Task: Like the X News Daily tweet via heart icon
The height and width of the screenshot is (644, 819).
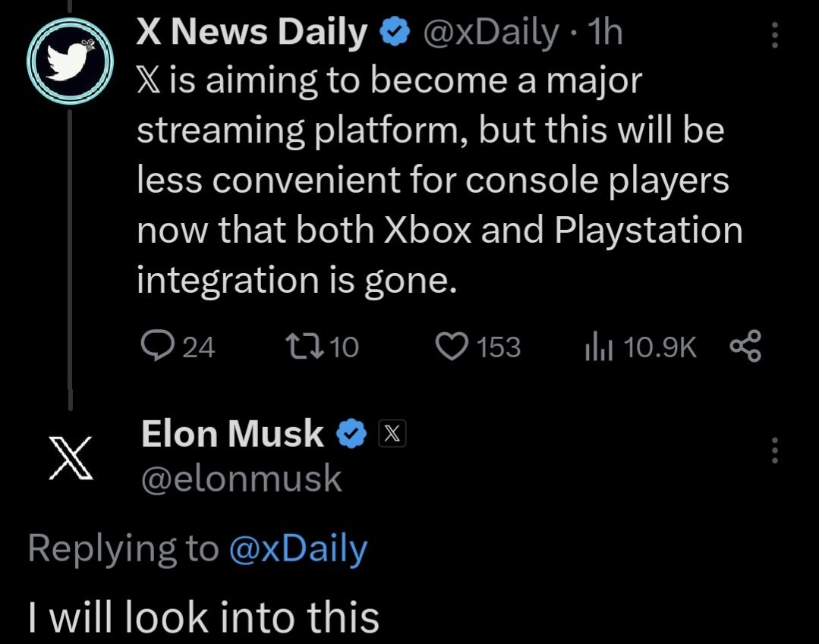Action: 453,346
